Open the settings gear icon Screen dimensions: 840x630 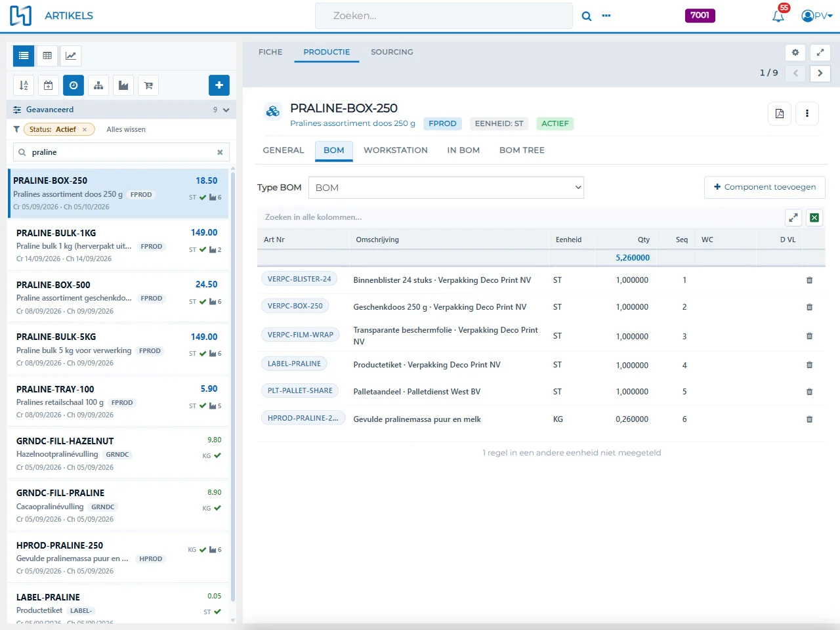coord(795,52)
